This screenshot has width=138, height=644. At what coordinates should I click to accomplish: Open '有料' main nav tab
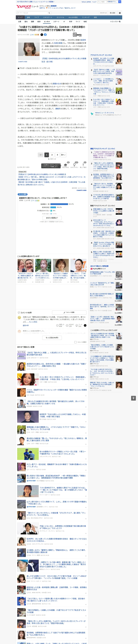point(95,17)
